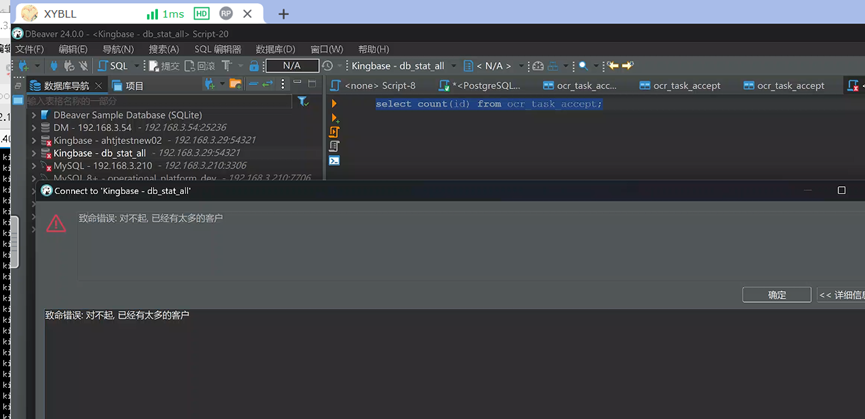The width and height of the screenshot is (865, 419).
Task: Open the 帮助(H) menu
Action: [373, 49]
